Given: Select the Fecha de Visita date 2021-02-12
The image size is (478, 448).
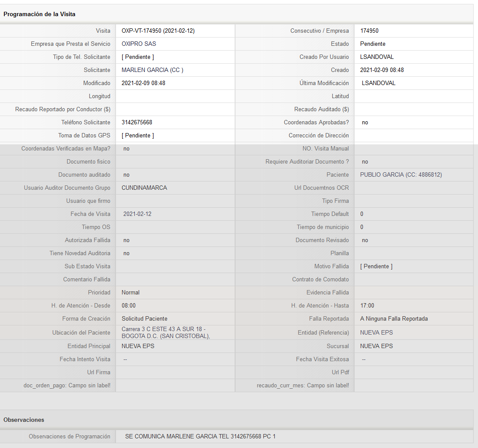Looking at the screenshot, I should click(x=137, y=214).
